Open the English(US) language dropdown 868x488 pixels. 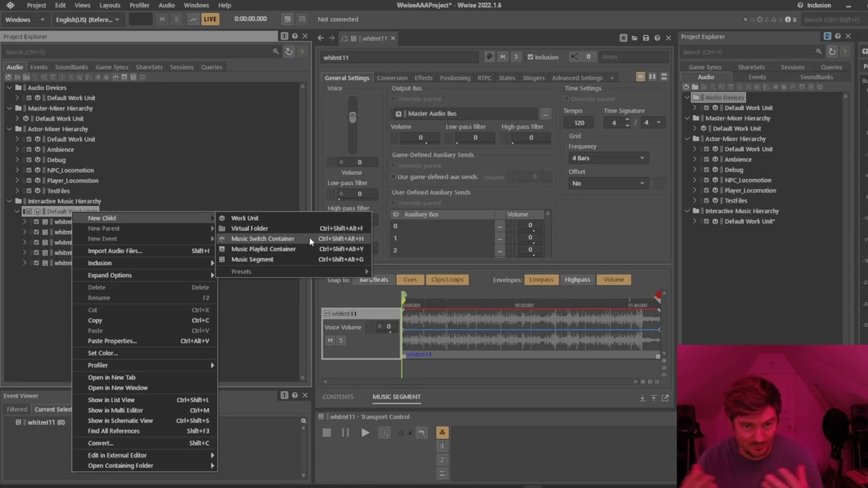point(87,20)
